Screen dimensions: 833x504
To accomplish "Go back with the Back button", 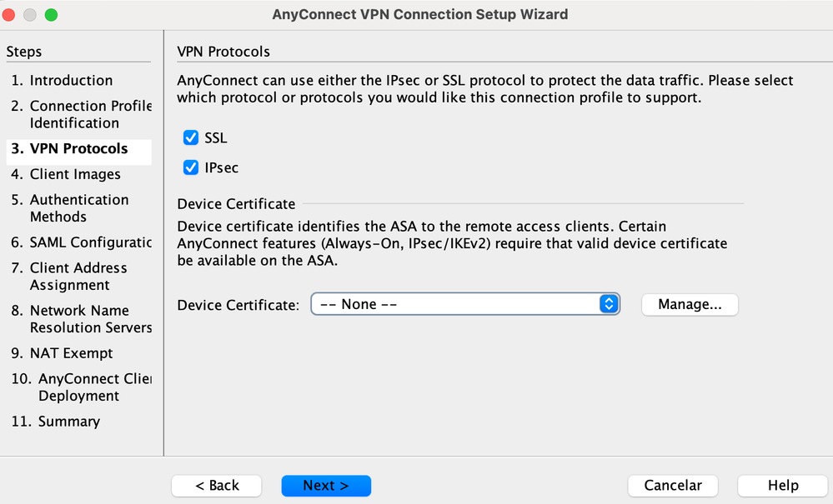I will pyautogui.click(x=217, y=486).
